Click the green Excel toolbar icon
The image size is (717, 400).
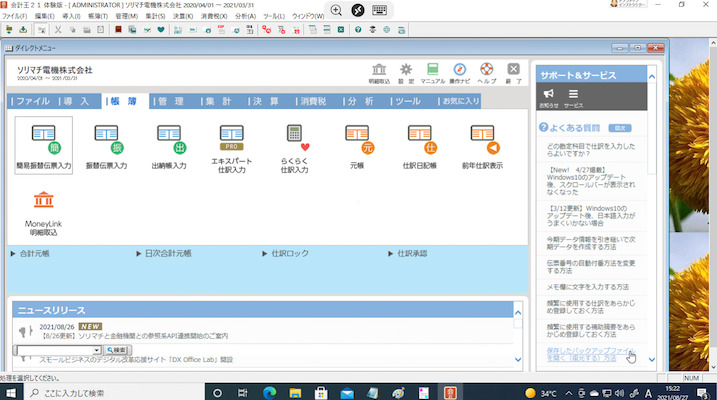(341, 30)
